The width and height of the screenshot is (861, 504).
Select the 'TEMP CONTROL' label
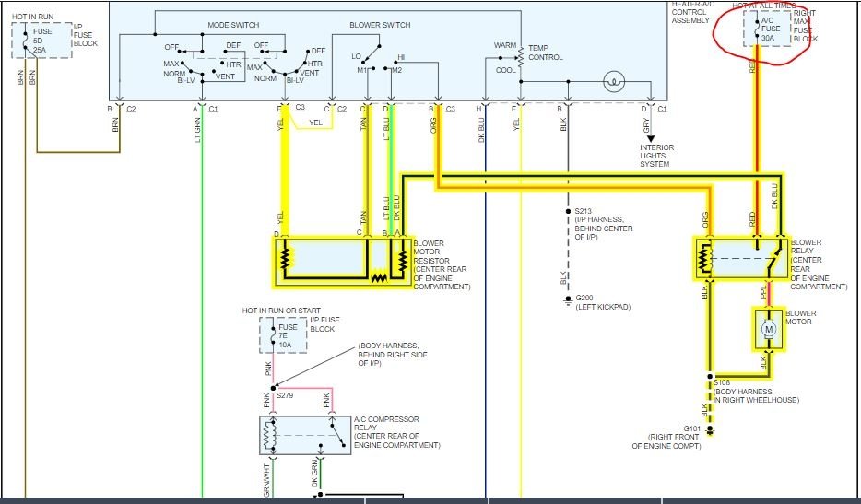(545, 53)
